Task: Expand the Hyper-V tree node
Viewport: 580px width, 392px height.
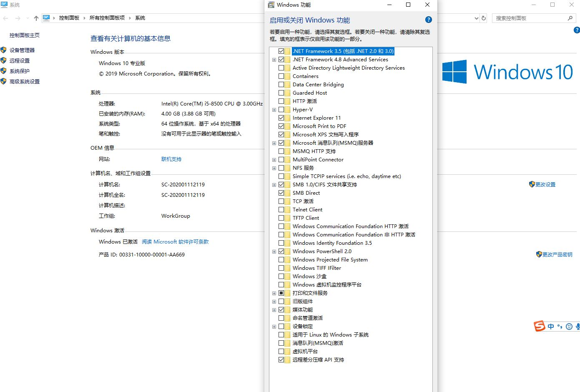Action: pos(274,110)
